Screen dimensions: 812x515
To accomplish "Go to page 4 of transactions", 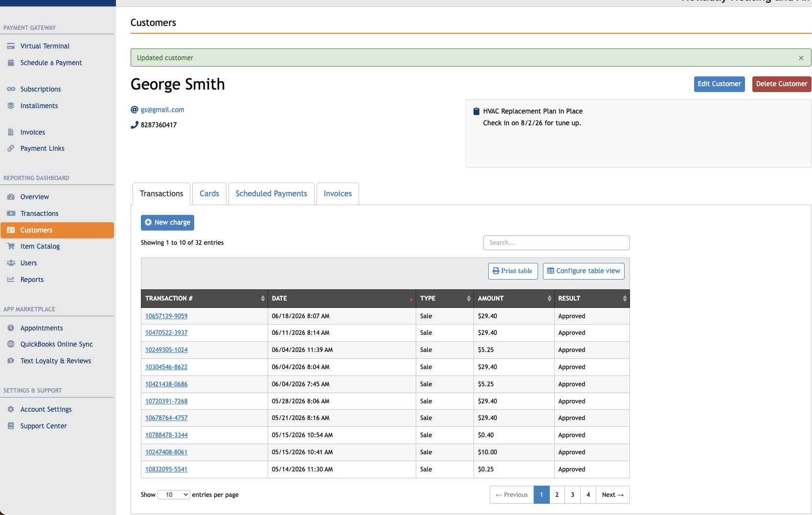I will pos(588,494).
